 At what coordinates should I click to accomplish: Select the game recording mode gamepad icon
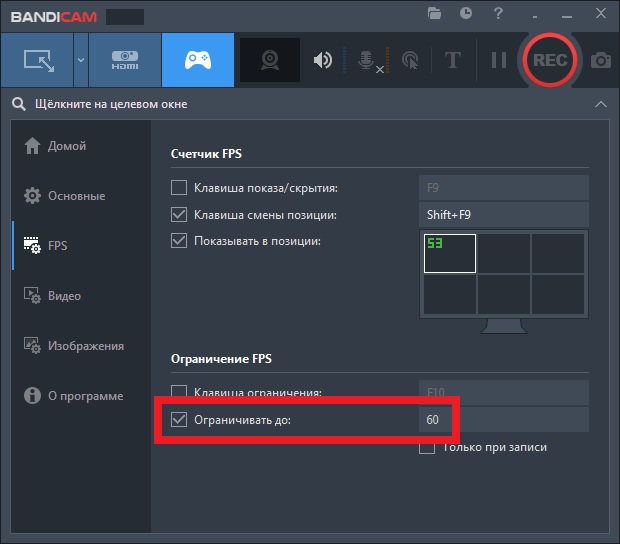(x=197, y=60)
